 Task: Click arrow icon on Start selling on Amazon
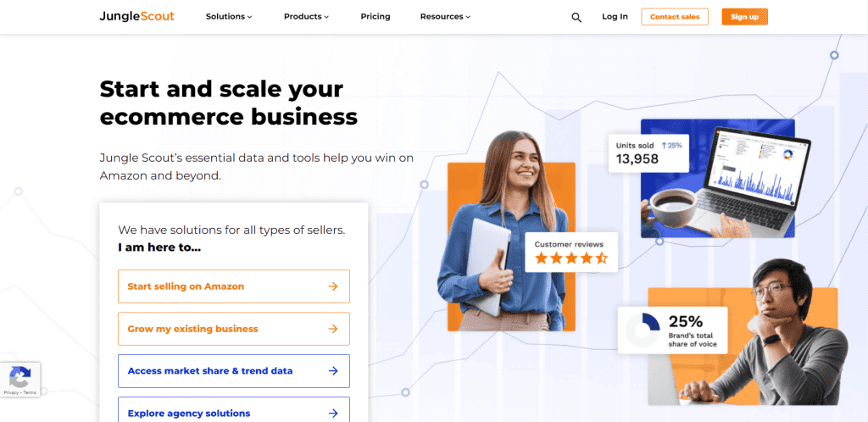332,286
